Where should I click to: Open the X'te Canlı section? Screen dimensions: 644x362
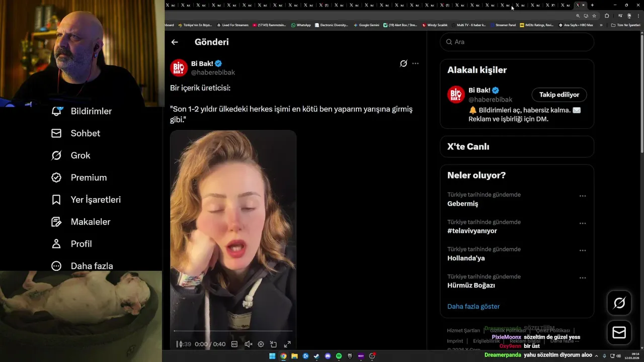517,146
